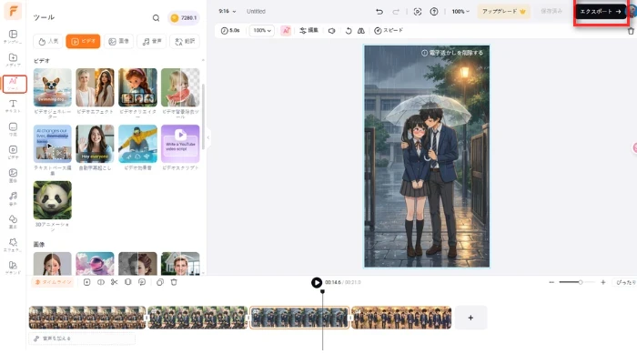Duplicate the scene with copy icon

click(160, 282)
